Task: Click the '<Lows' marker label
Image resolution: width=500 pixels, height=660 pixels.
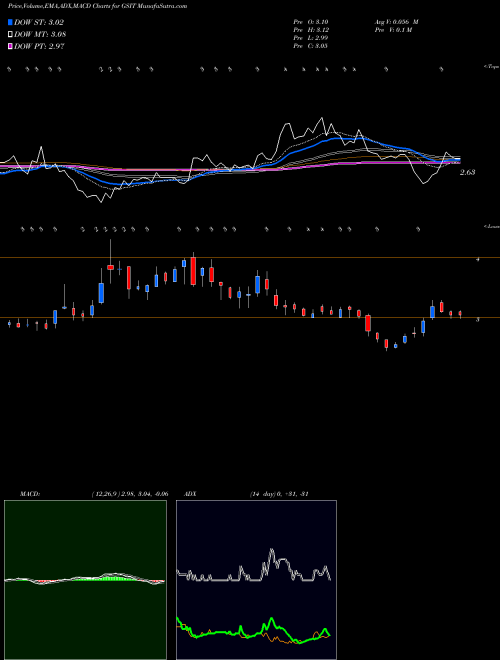Action: click(x=491, y=226)
